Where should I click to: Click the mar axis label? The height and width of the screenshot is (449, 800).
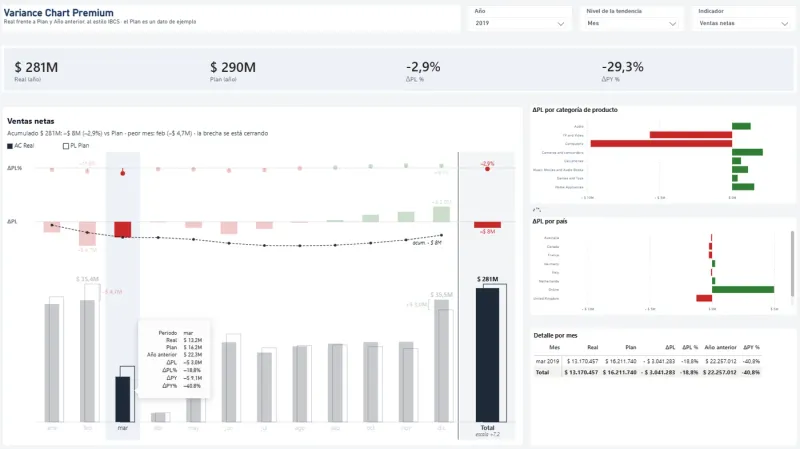coord(122,428)
